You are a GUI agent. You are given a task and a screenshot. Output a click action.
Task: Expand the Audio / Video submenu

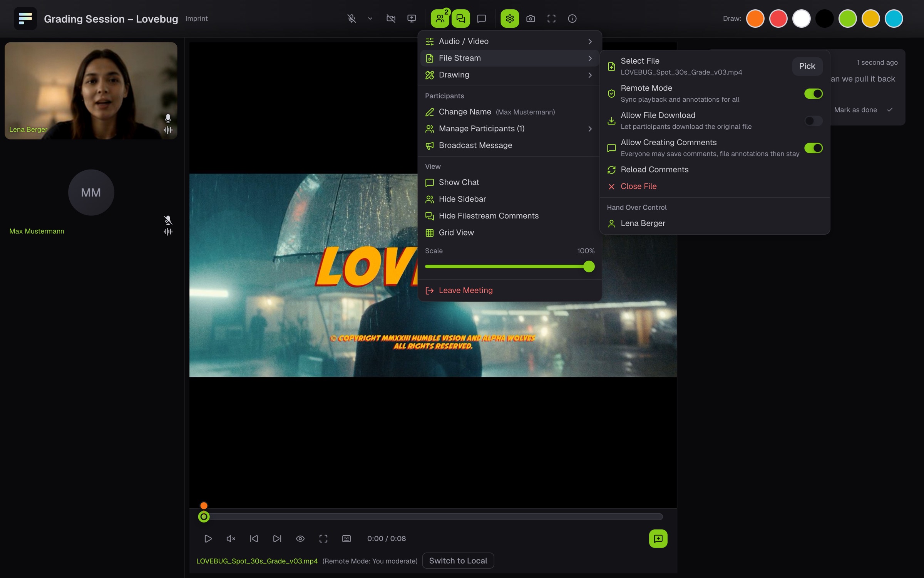point(509,41)
